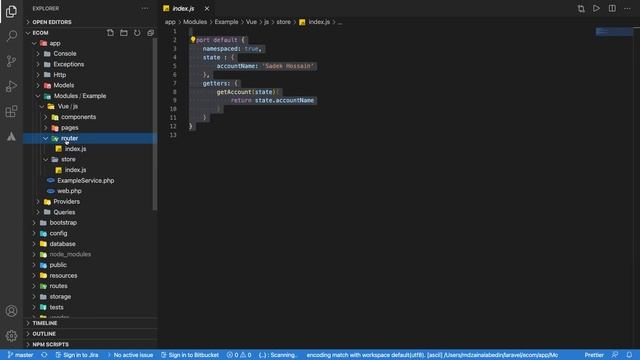Open Source Control view in activity bar
The width and height of the screenshot is (640, 360).
coord(11,61)
